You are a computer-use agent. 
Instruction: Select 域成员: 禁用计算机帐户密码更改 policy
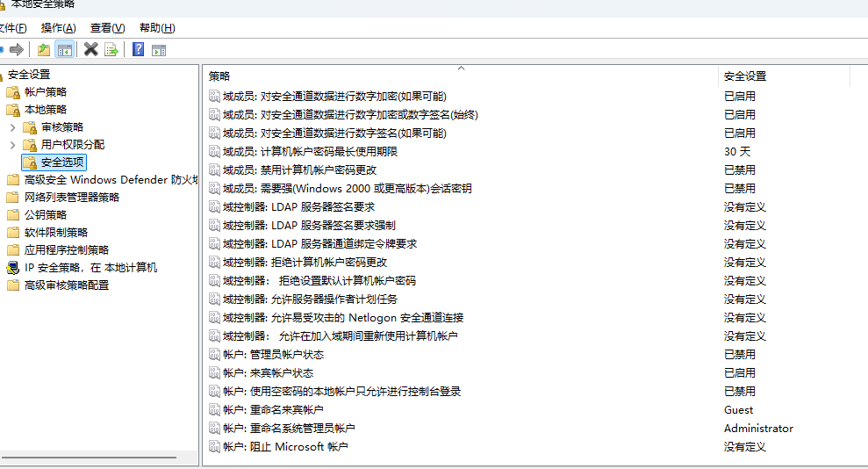[299, 170]
